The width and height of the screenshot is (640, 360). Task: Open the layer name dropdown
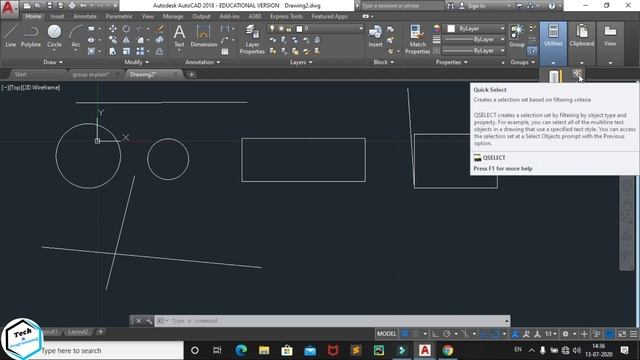pyautogui.click(x=361, y=29)
